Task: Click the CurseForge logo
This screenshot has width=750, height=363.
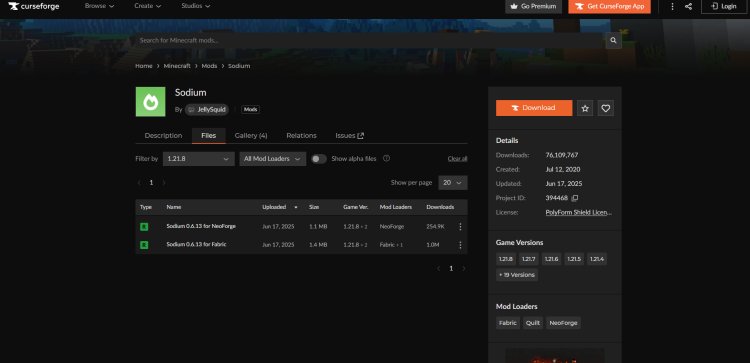Action: click(x=33, y=6)
